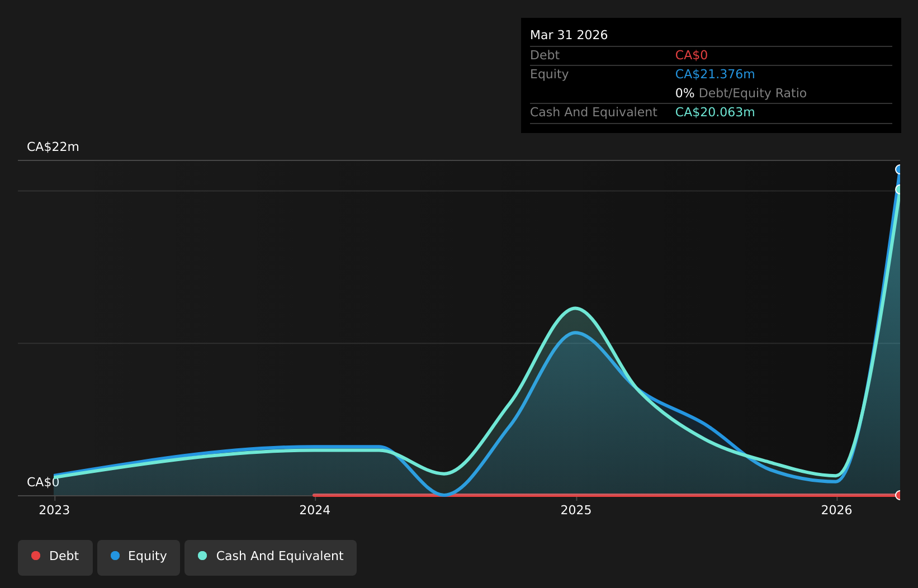Select the red Debt end data point
This screenshot has width=918, height=588.
coord(900,495)
